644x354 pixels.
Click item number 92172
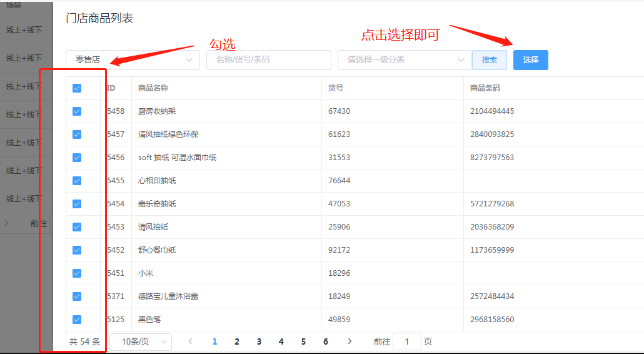click(340, 250)
